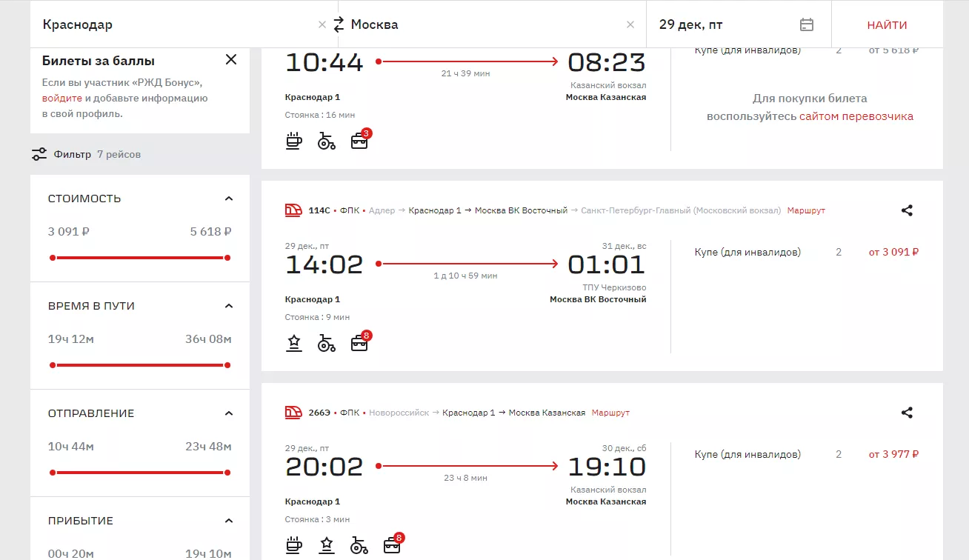View Маршрут for train 114С
969x560 pixels.
click(806, 210)
